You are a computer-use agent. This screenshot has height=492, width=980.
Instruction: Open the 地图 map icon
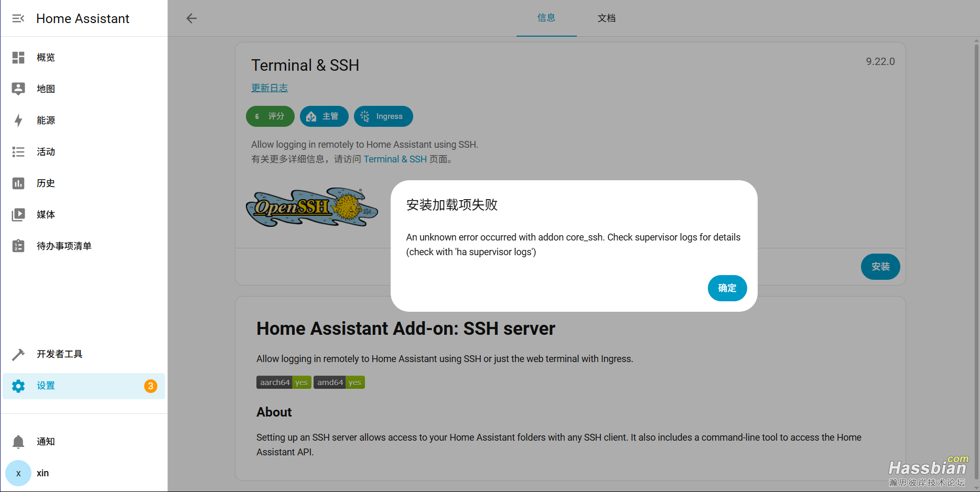coord(18,89)
